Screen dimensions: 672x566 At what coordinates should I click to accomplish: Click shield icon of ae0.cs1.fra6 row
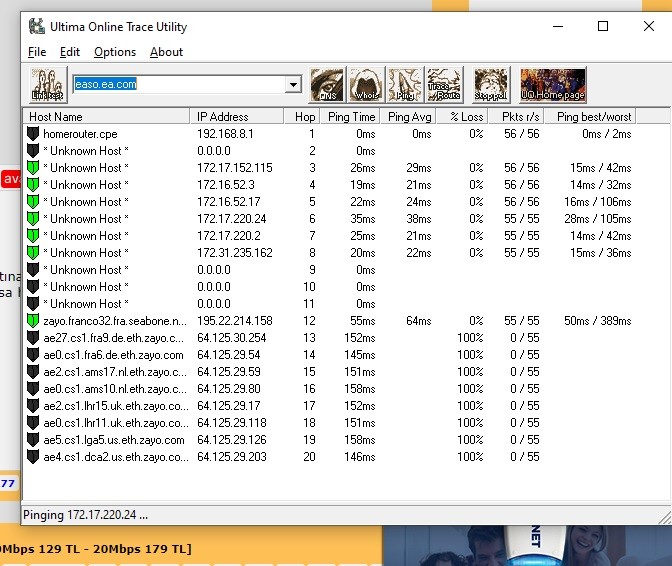33,355
